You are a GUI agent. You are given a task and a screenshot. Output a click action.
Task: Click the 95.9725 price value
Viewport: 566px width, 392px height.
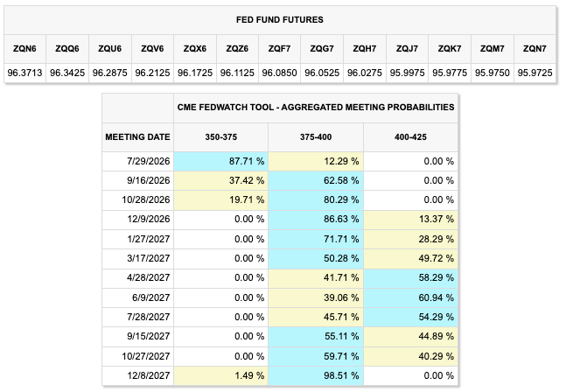pyautogui.click(x=535, y=73)
